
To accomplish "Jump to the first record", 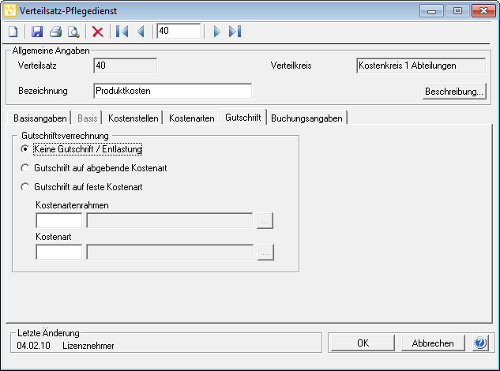I will (122, 32).
